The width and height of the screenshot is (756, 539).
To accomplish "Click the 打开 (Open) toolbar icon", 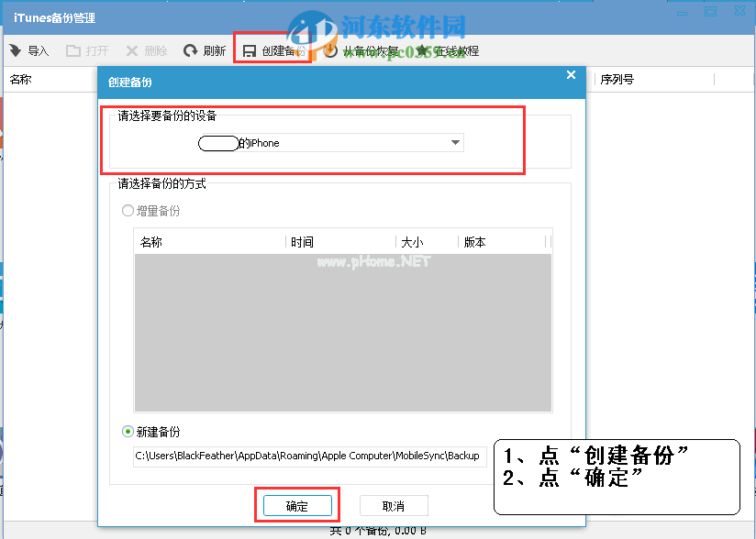I will point(86,50).
